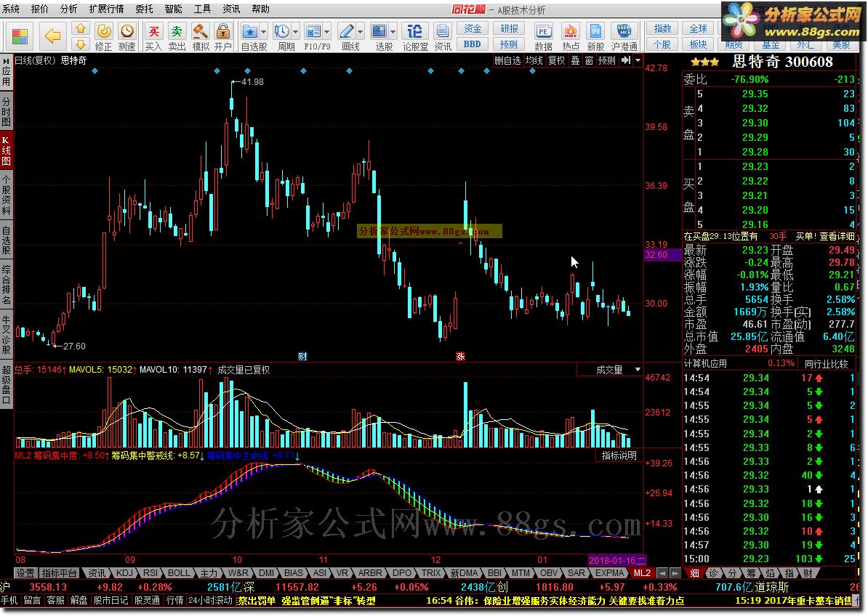Open the 数据 PE data icon
The height and width of the screenshot is (616, 868).
[544, 37]
